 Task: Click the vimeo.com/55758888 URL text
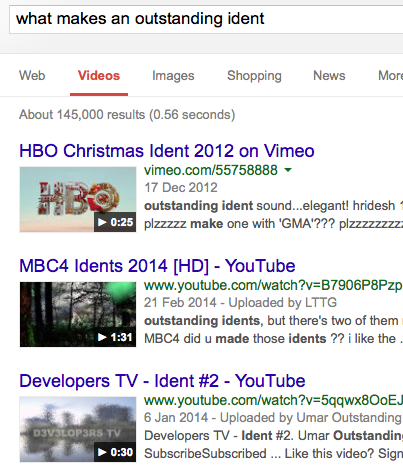tap(211, 170)
